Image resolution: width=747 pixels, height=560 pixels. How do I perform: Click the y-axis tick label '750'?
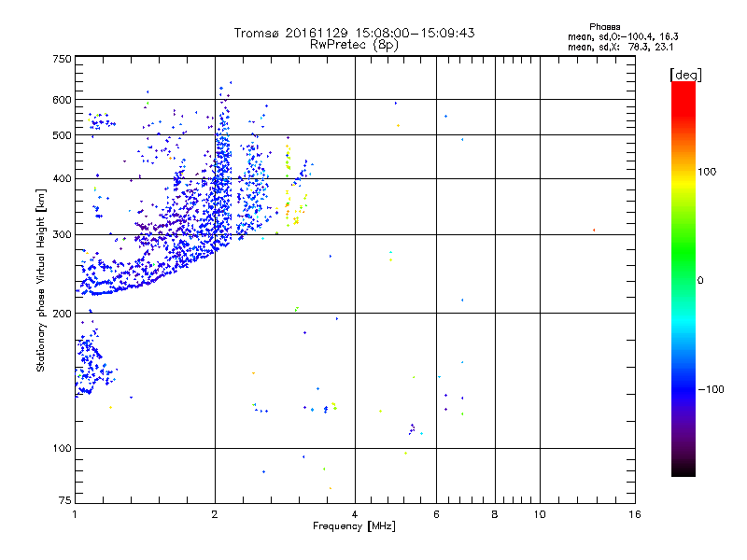(x=62, y=60)
